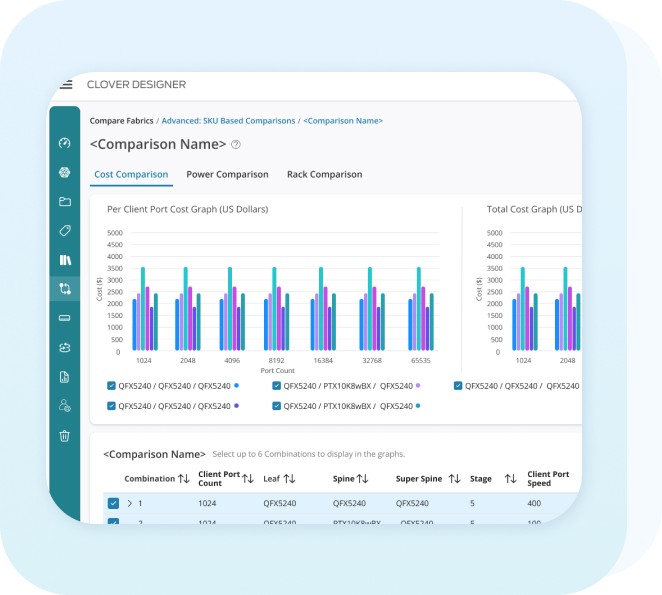Click the 8192 port count axis label

coord(277,361)
